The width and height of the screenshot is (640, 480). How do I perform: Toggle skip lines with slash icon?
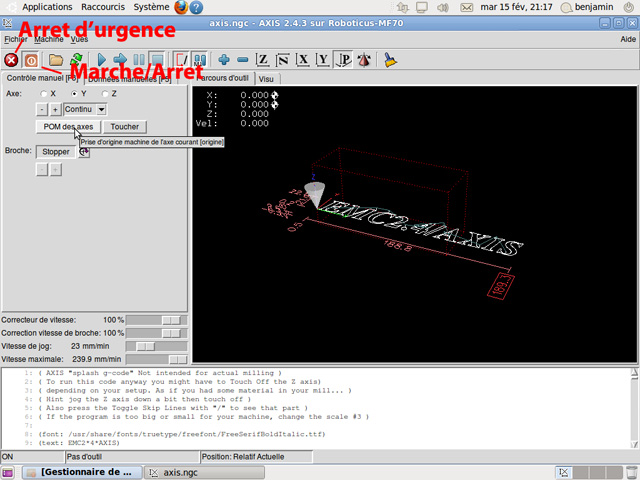pyautogui.click(x=181, y=60)
